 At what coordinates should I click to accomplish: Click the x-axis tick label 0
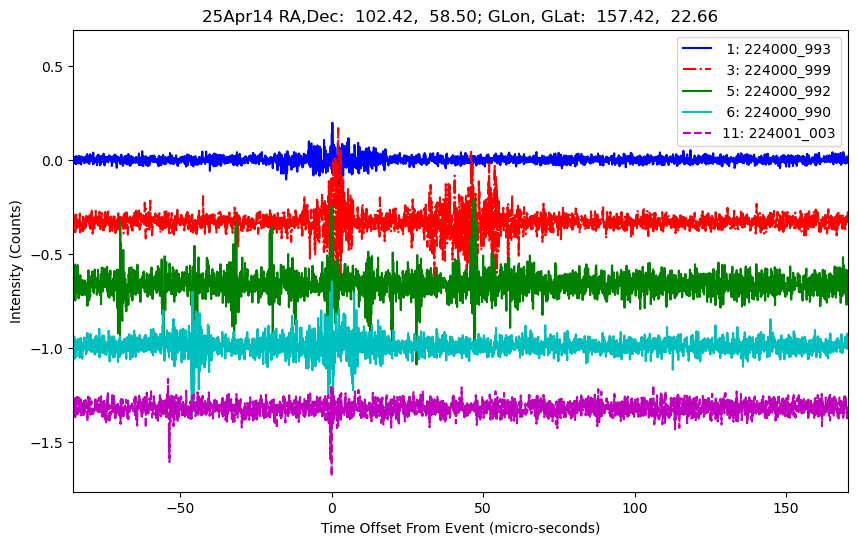[x=332, y=508]
